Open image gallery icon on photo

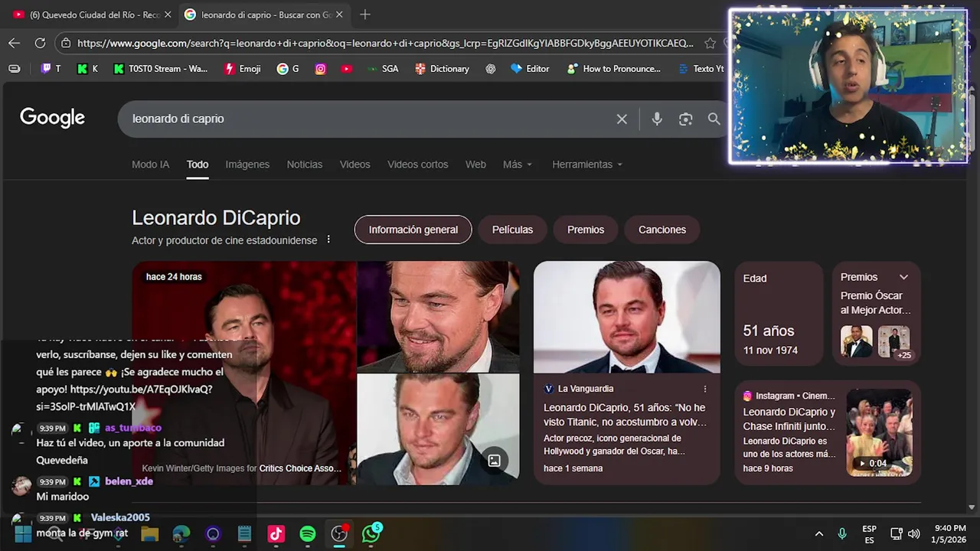point(495,460)
